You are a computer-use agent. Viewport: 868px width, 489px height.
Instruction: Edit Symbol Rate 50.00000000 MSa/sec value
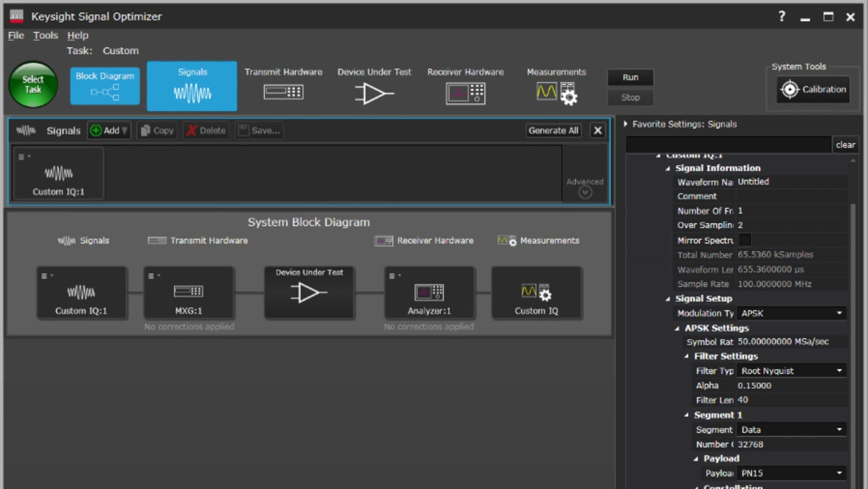tap(791, 342)
